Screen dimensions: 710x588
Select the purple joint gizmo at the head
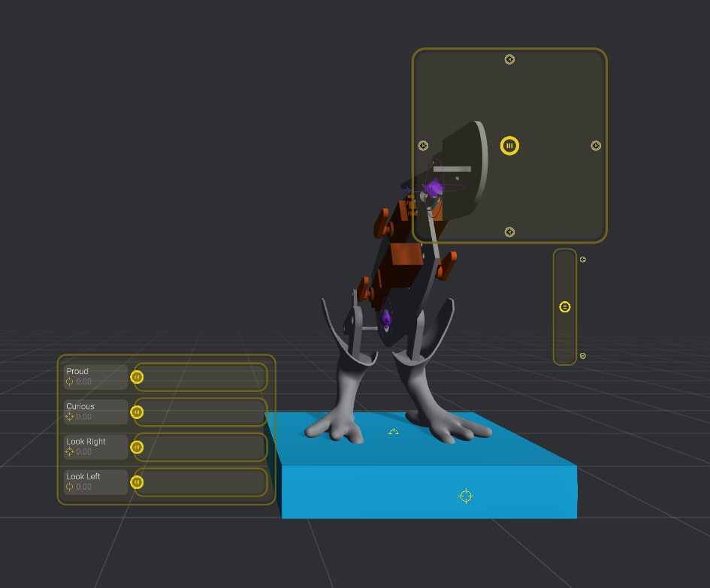click(434, 188)
